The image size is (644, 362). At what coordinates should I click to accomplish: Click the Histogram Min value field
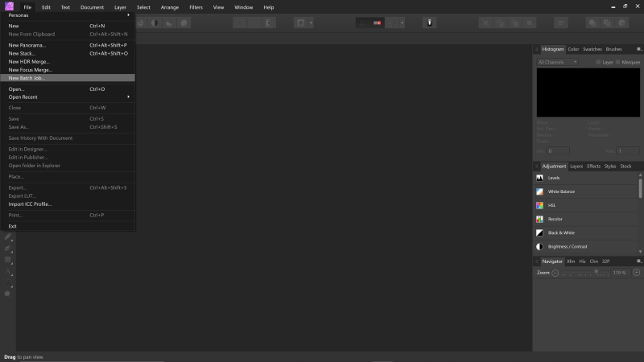(x=558, y=151)
